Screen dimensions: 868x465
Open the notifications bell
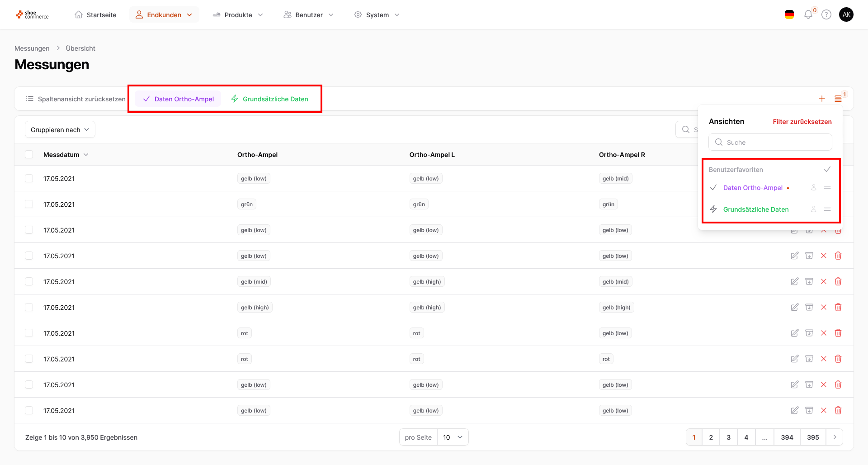[x=808, y=15]
